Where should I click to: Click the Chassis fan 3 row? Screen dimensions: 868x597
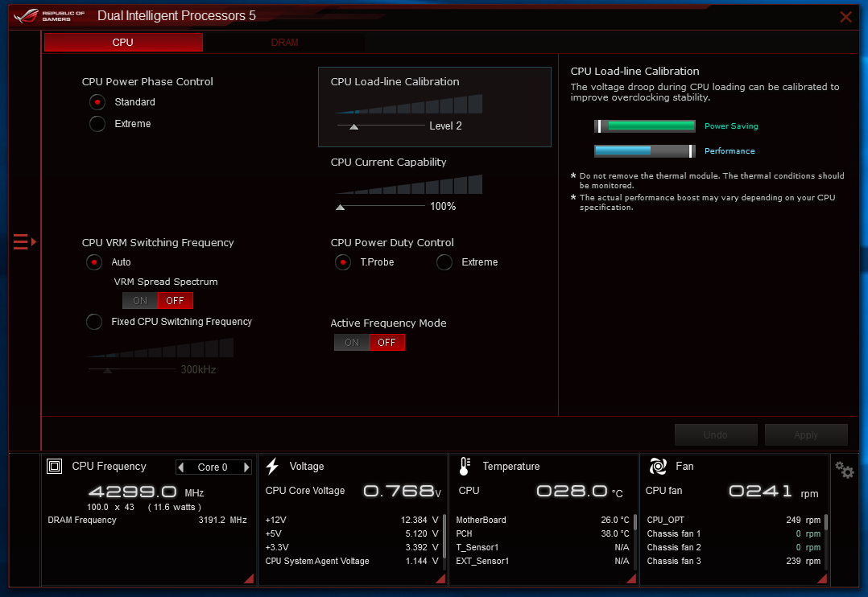pyautogui.click(x=734, y=561)
